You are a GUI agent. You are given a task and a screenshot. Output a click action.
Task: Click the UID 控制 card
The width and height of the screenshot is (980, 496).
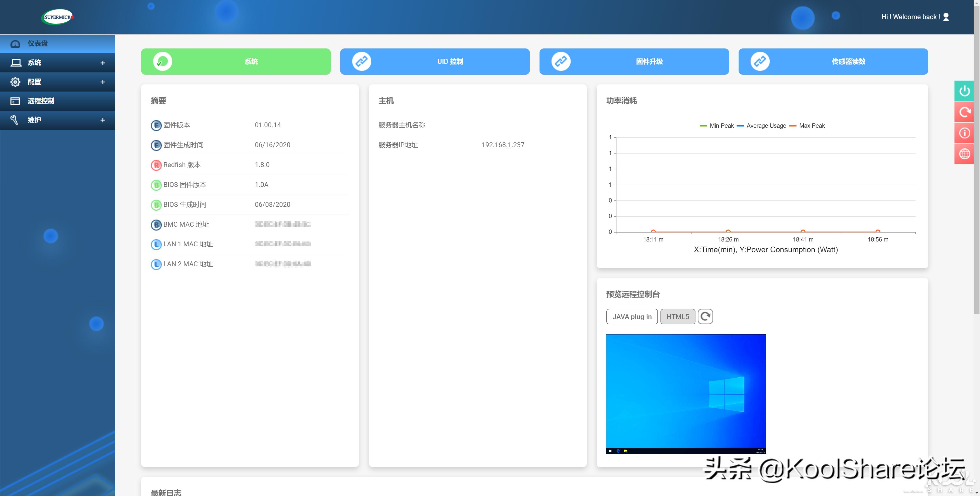point(434,61)
